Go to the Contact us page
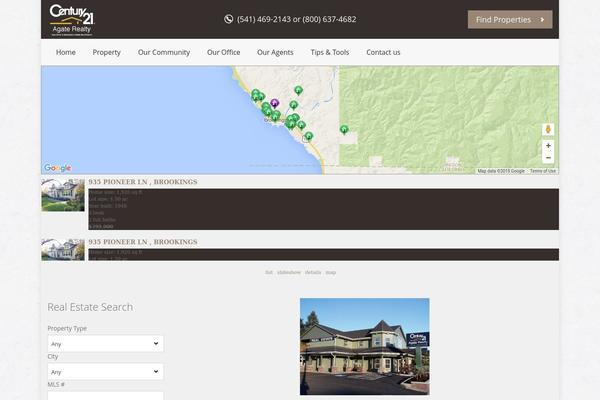This screenshot has height=400, width=600. (383, 52)
